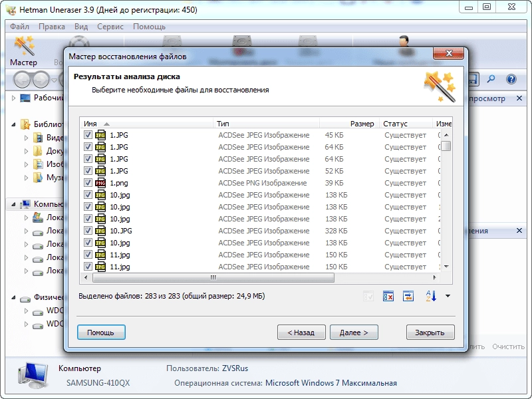Screen dimensions: 532x399
Task: Collapse the Компью tree node
Action: pyautogui.click(x=13, y=204)
